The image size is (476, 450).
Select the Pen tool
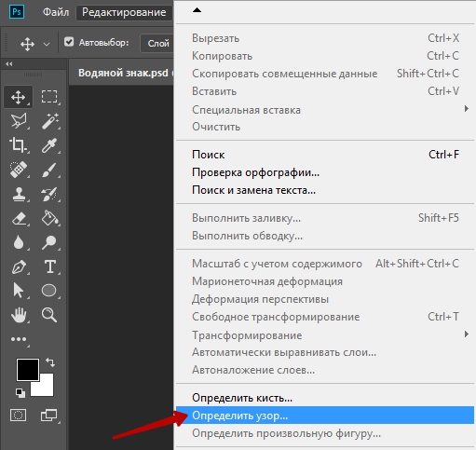[x=19, y=267]
